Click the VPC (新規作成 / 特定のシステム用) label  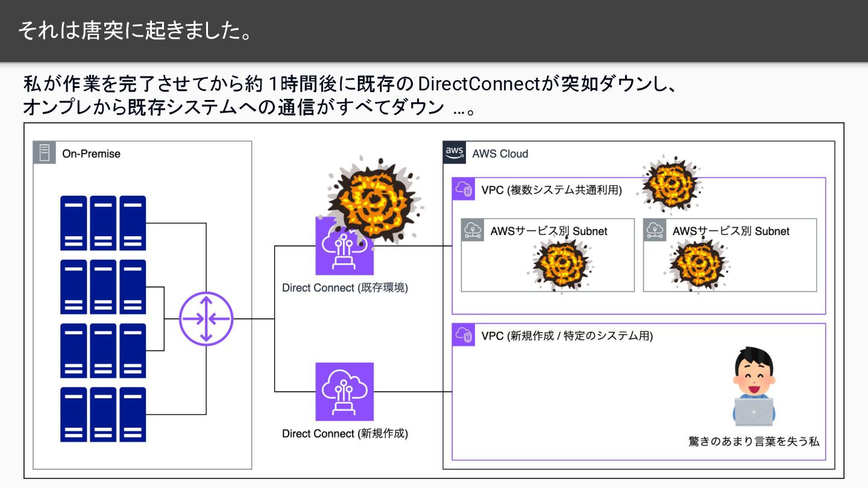pos(567,336)
